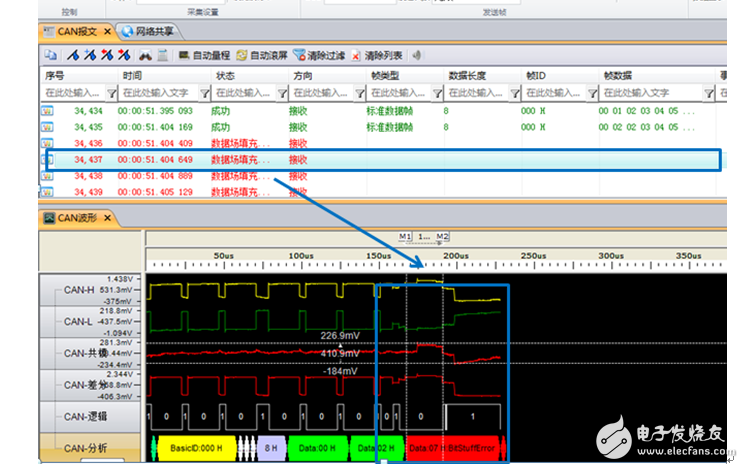The height and width of the screenshot is (468, 744).
Task: Click the frame icon of row 34,435
Action: (47, 127)
